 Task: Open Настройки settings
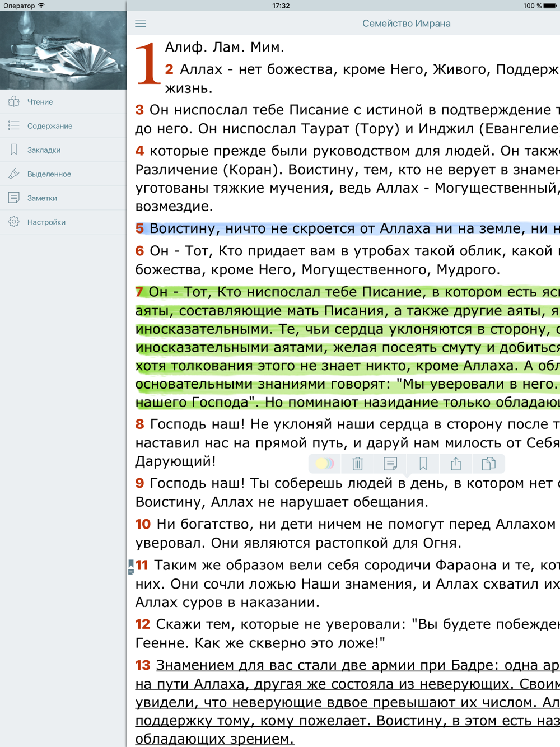63,222
